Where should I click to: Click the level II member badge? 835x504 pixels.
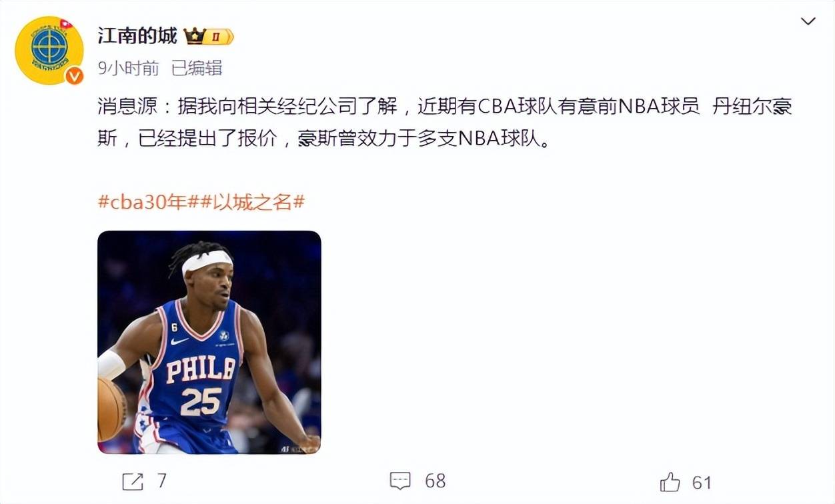click(x=218, y=37)
